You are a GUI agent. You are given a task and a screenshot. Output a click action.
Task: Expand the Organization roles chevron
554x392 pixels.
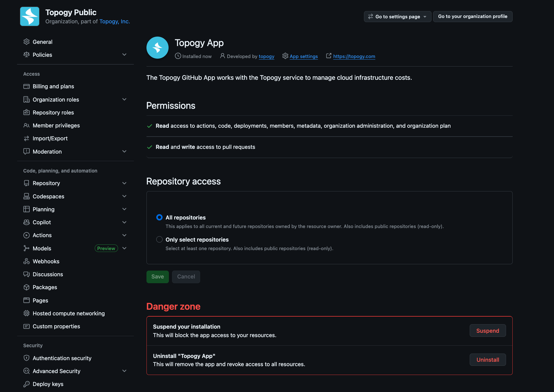click(x=124, y=99)
